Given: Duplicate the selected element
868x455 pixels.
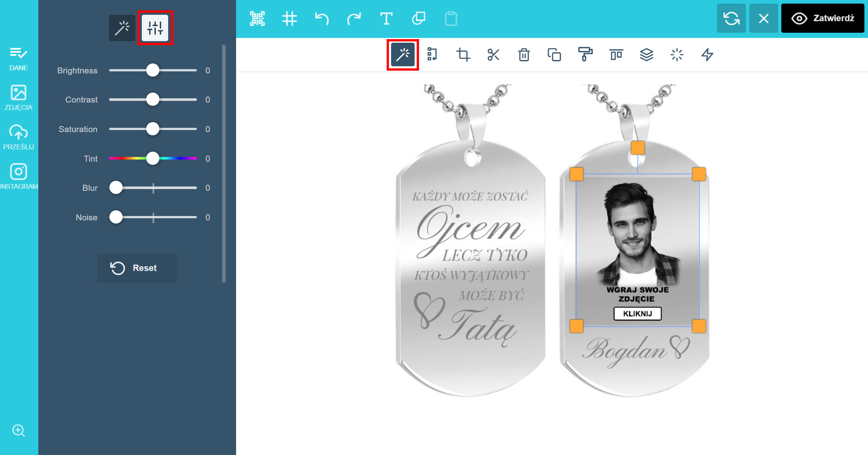Looking at the screenshot, I should pyautogui.click(x=554, y=55).
